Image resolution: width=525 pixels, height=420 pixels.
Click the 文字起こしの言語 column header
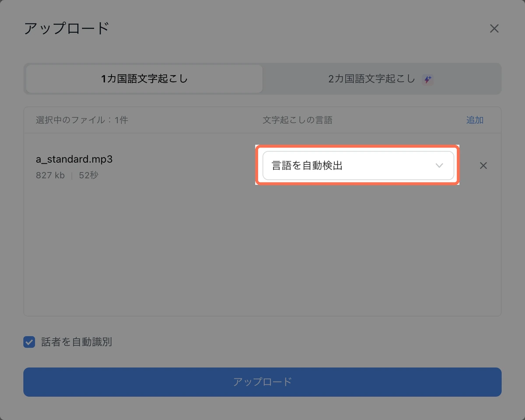[297, 120]
